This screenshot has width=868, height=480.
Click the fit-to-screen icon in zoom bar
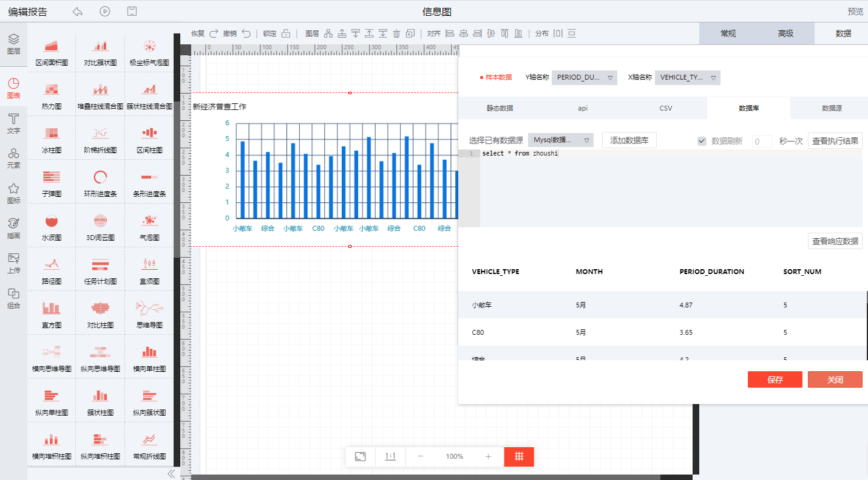[x=361, y=456]
